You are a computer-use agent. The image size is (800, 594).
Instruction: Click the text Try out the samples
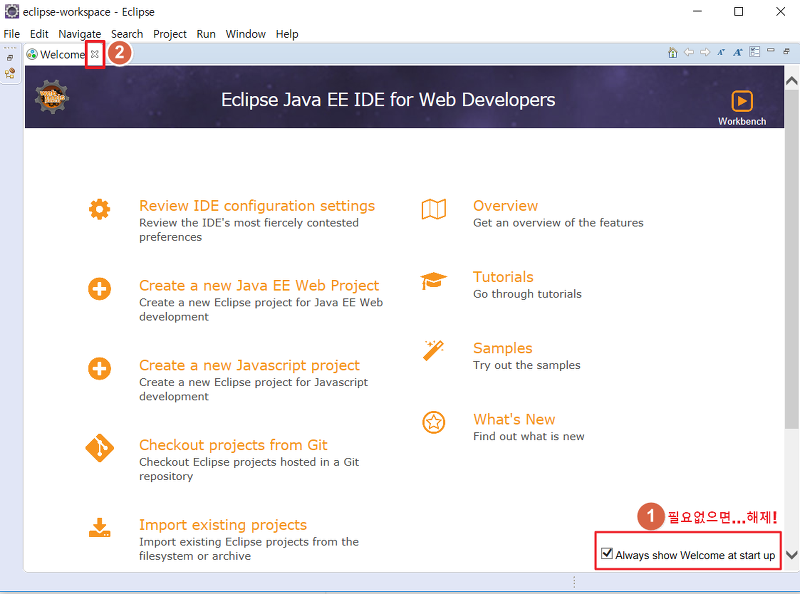click(527, 365)
